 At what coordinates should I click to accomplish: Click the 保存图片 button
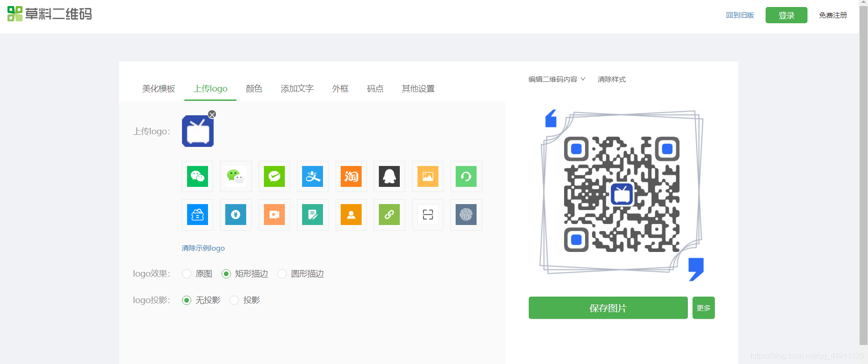point(608,308)
